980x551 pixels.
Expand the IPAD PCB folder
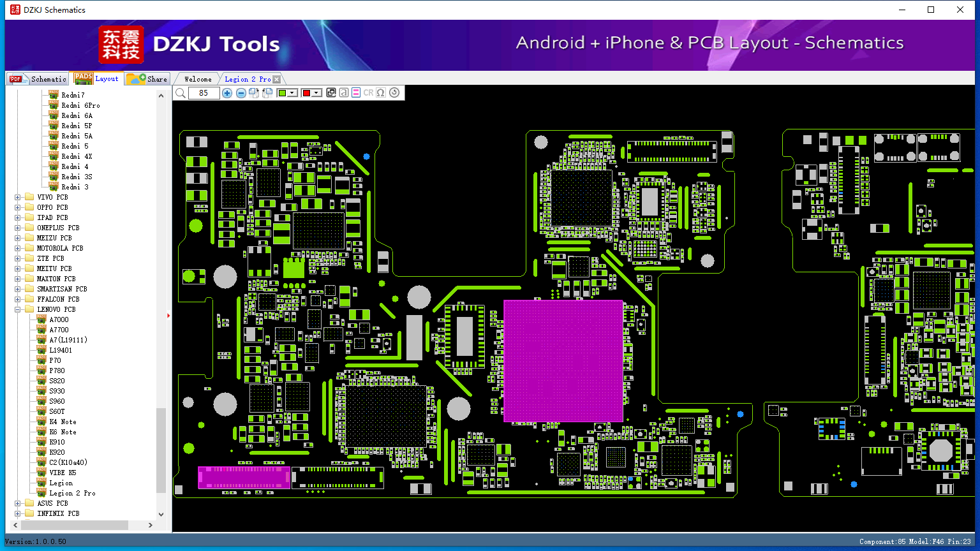(18, 217)
